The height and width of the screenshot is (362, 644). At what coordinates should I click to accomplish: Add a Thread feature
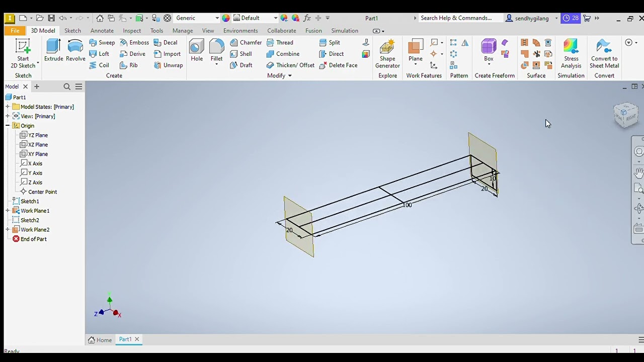point(280,43)
